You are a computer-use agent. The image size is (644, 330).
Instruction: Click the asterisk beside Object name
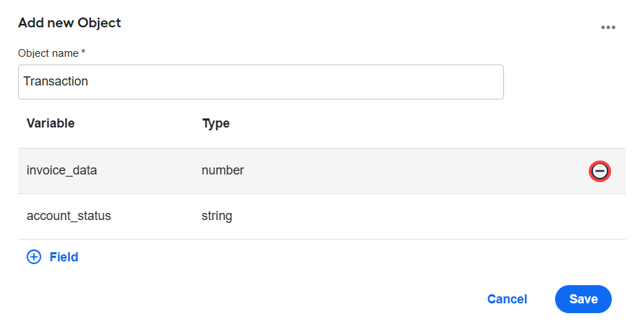pyautogui.click(x=83, y=52)
